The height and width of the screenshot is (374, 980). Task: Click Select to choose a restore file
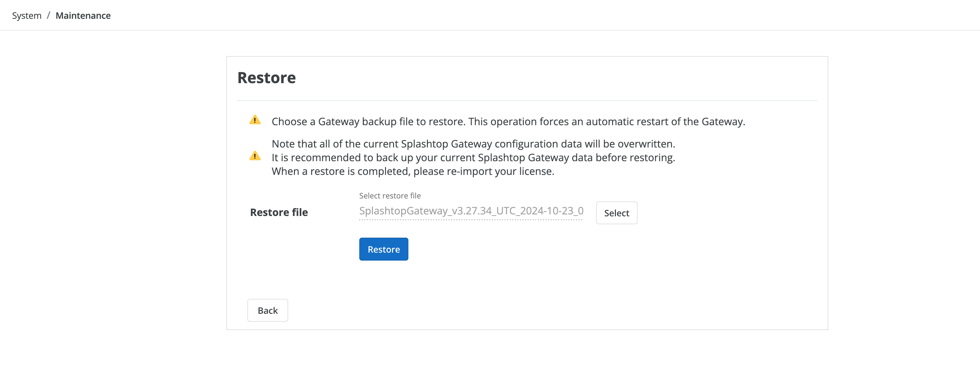pyautogui.click(x=616, y=212)
